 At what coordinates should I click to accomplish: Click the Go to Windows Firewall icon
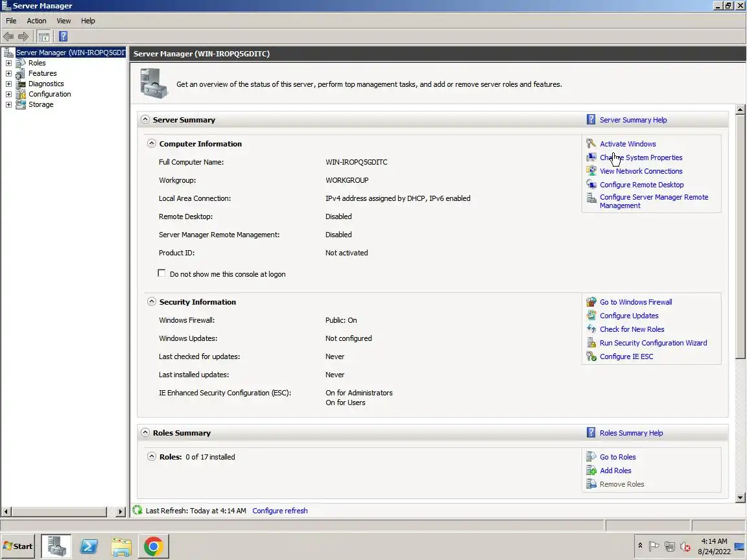pos(591,301)
